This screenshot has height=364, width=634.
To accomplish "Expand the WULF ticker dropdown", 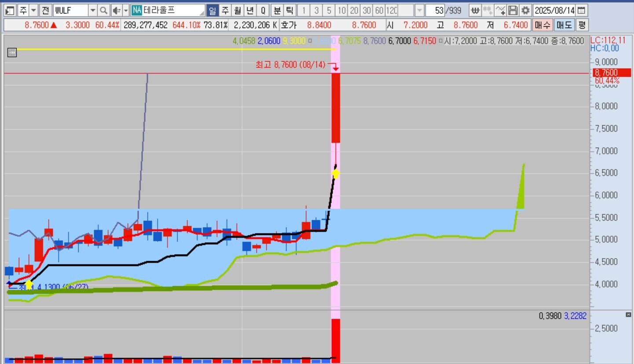I will (93, 10).
